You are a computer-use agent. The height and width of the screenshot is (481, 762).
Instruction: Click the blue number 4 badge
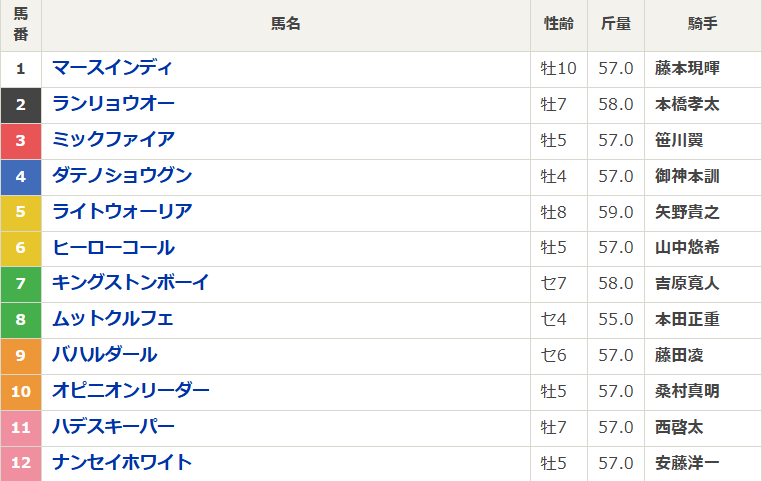pyautogui.click(x=21, y=176)
